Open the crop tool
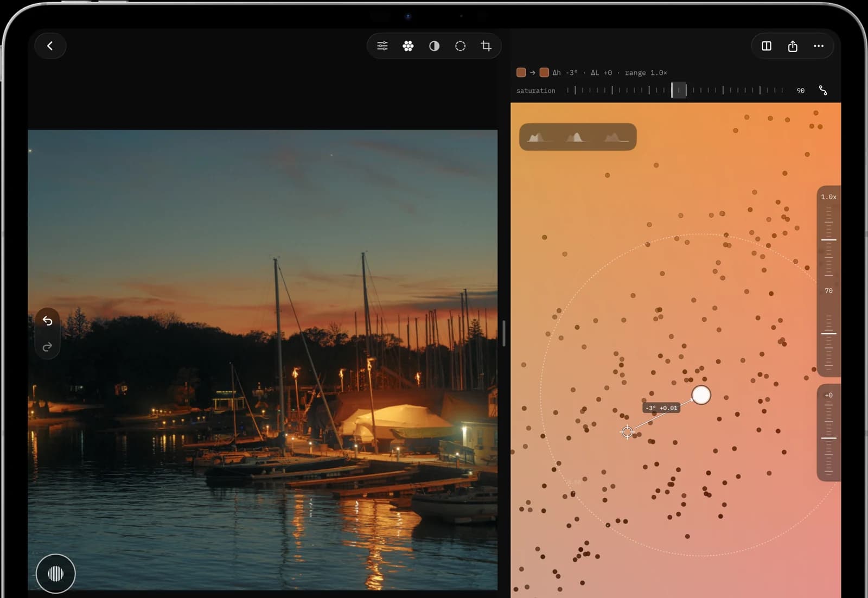This screenshot has height=598, width=868. click(486, 46)
